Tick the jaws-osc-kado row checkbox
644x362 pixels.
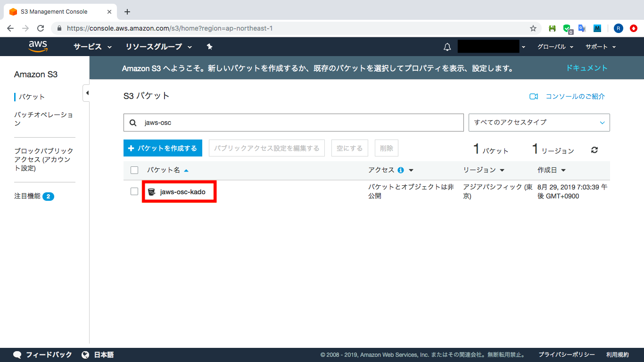[x=134, y=191]
